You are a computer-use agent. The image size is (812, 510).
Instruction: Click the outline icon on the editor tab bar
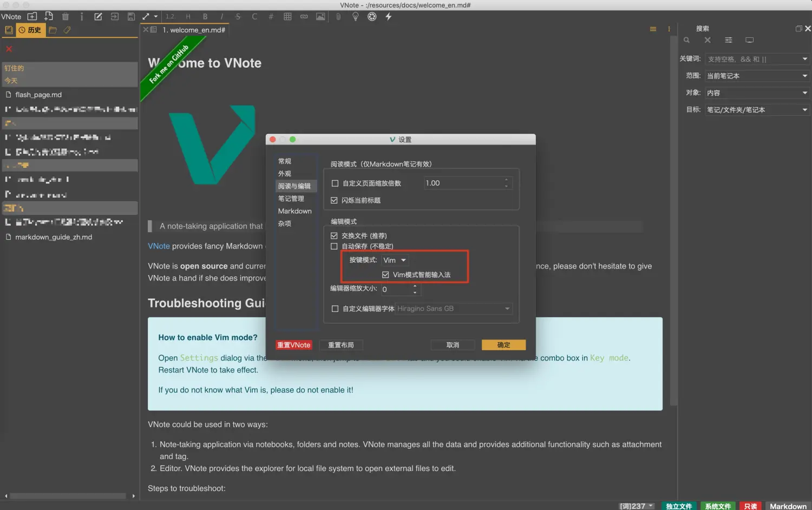point(154,30)
